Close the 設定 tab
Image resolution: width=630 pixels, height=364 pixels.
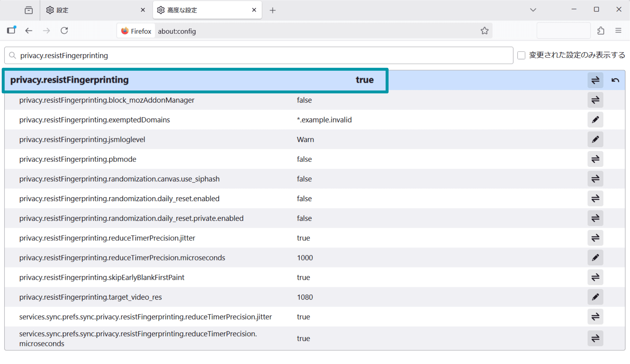[143, 10]
